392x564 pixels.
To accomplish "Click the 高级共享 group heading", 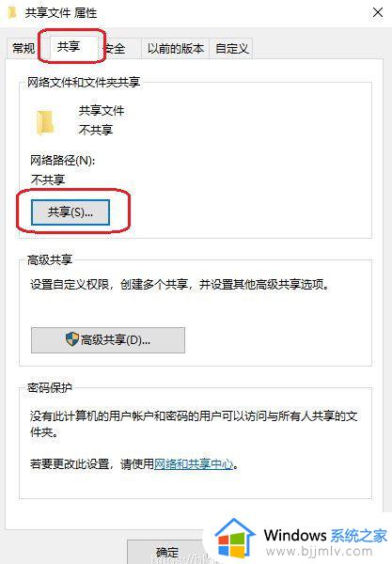I will click(x=50, y=259).
